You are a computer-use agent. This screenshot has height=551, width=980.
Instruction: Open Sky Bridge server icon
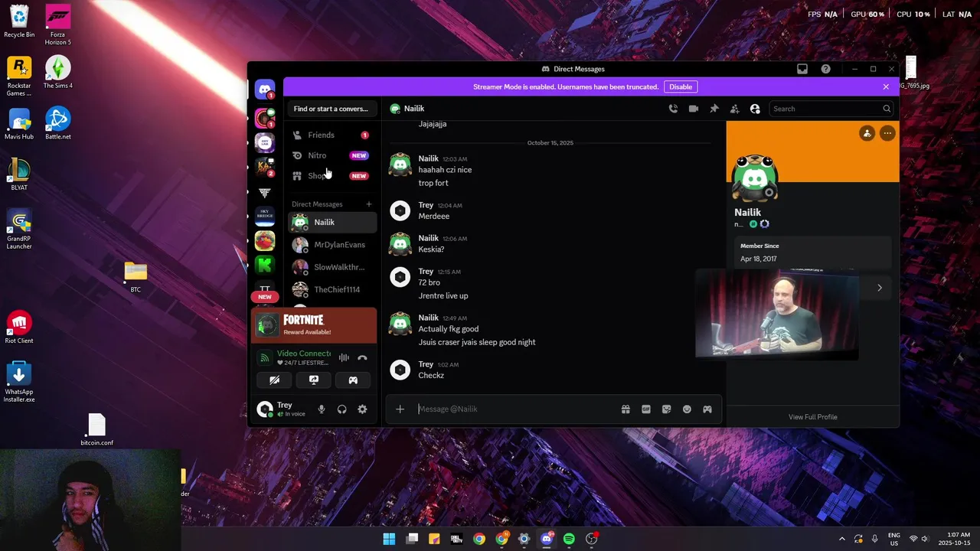pyautogui.click(x=265, y=216)
